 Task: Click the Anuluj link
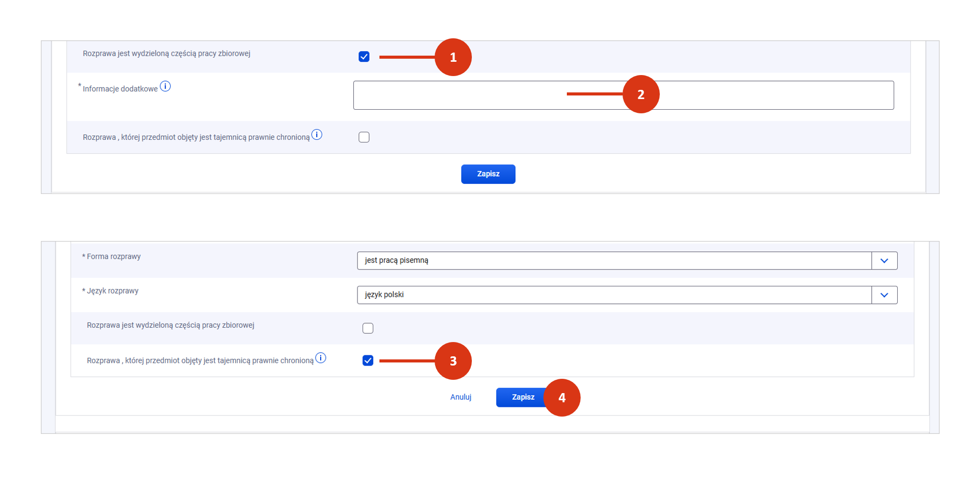tap(461, 397)
